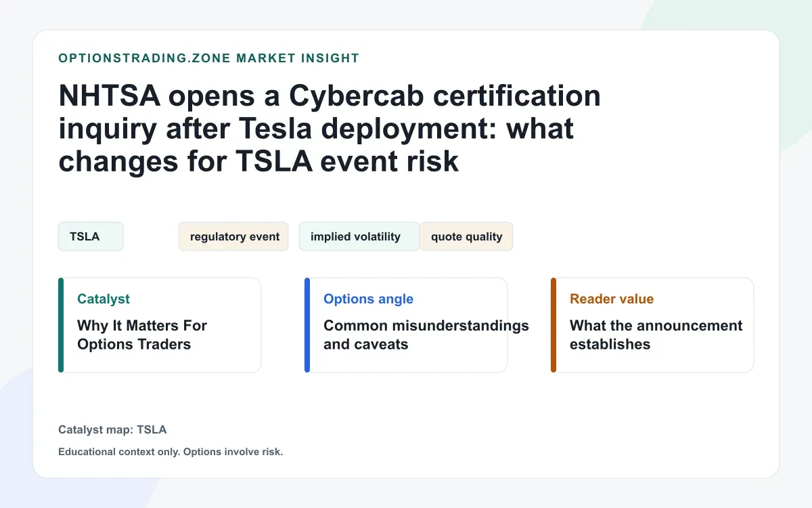
Task: Click the OPTIONSTRADING.ZONE MARKET INSIGHT label
Action: coord(209,58)
